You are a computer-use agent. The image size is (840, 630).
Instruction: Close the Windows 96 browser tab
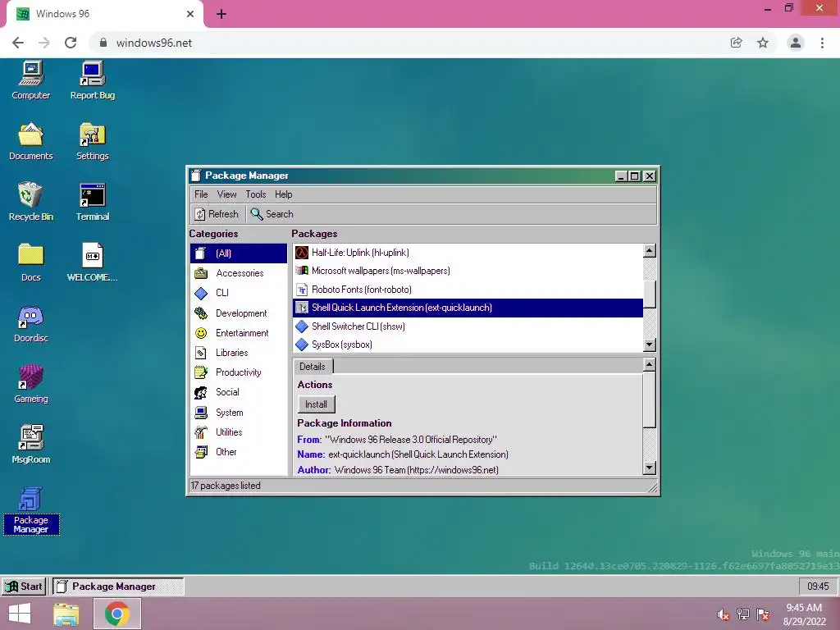coord(190,14)
